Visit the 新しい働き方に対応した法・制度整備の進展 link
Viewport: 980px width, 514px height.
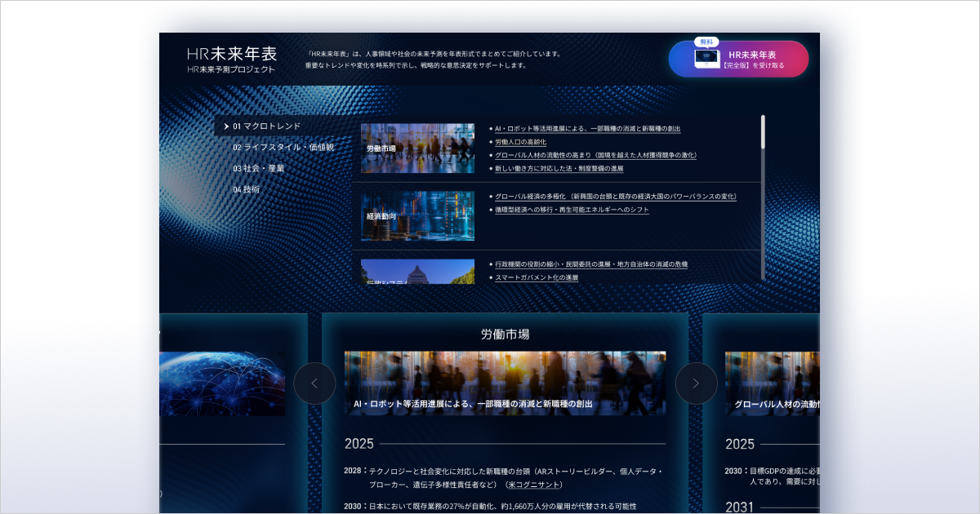[559, 169]
